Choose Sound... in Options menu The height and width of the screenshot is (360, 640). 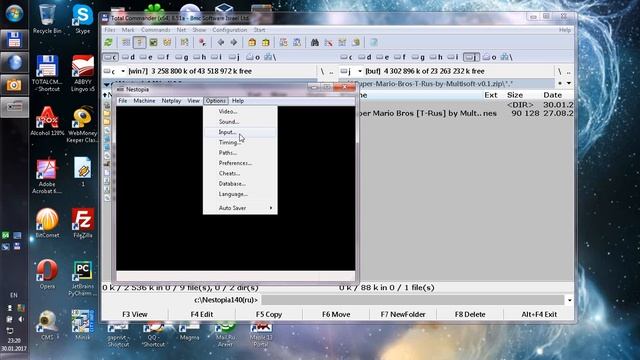point(240,122)
